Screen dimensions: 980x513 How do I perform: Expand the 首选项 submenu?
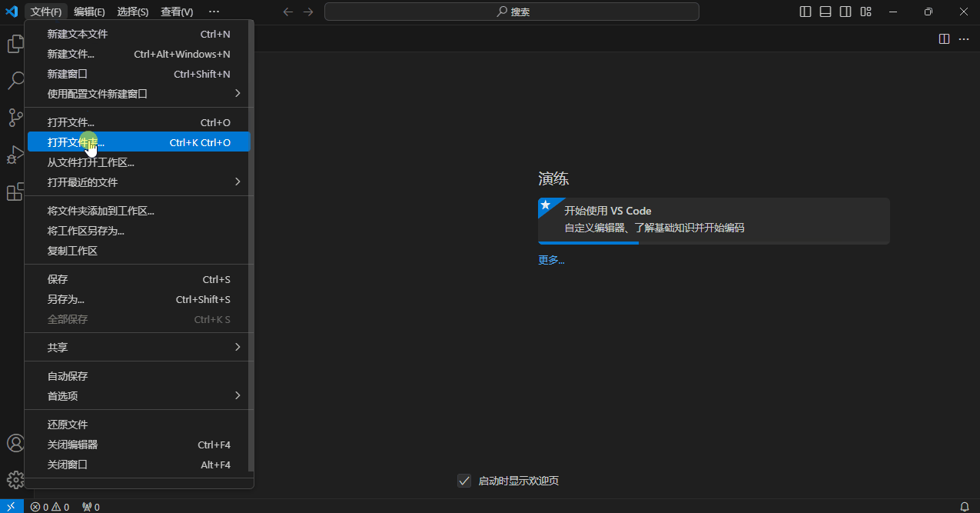pyautogui.click(x=137, y=395)
